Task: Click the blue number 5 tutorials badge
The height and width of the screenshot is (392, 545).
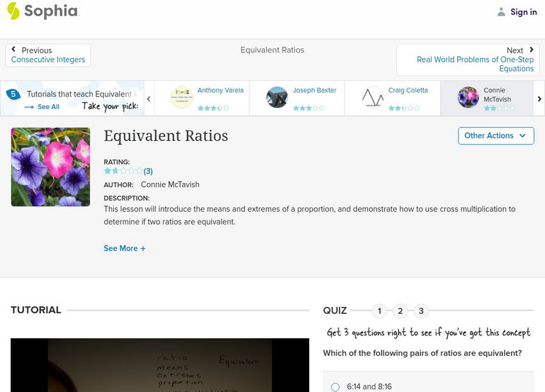Action: (x=13, y=94)
